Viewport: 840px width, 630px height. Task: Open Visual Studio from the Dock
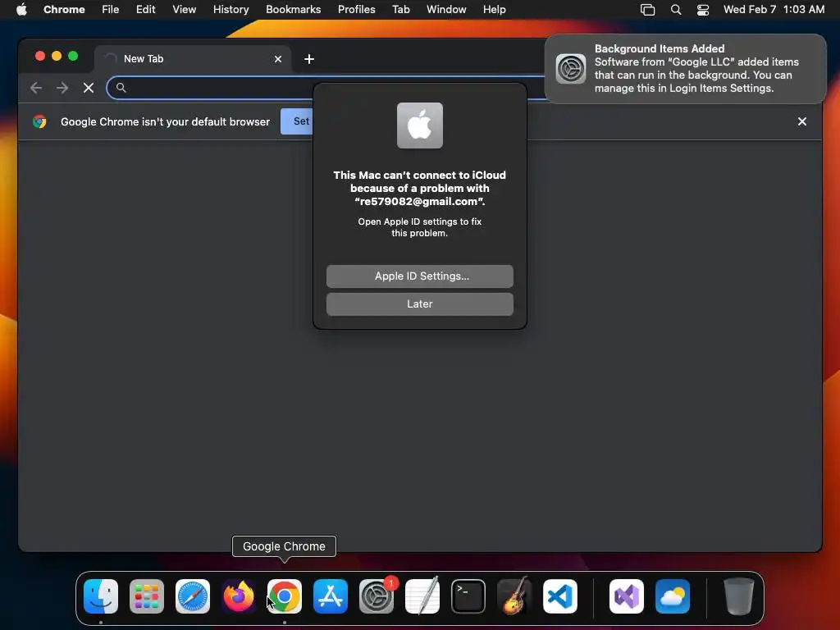627,596
